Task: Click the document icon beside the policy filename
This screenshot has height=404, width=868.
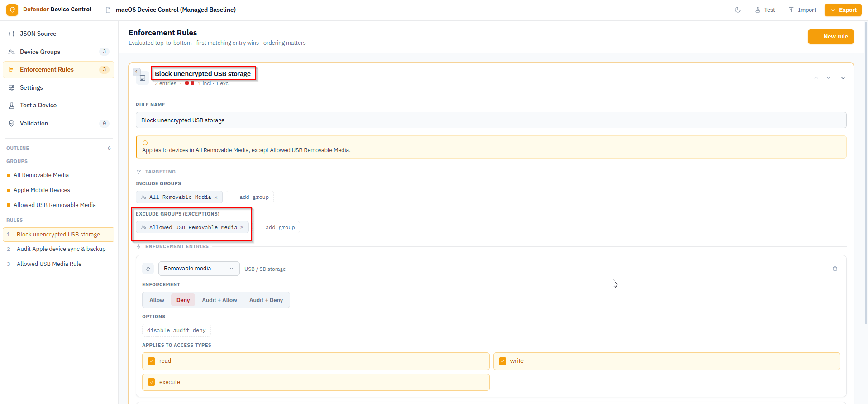Action: (x=108, y=10)
